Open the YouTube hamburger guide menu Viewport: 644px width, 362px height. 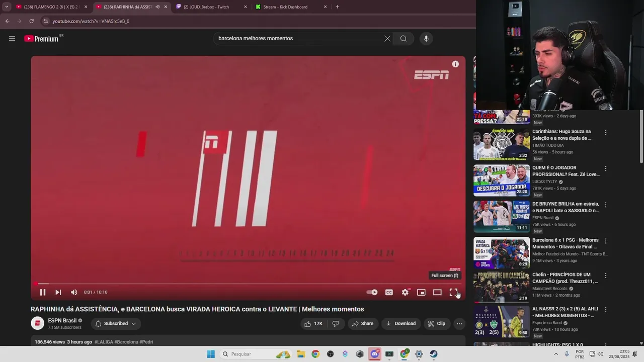[x=12, y=38]
